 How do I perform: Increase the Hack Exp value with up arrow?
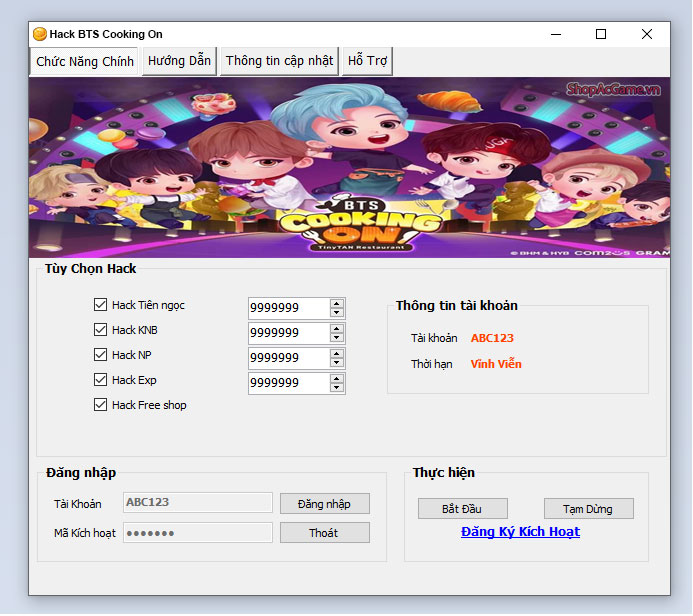[x=337, y=379]
